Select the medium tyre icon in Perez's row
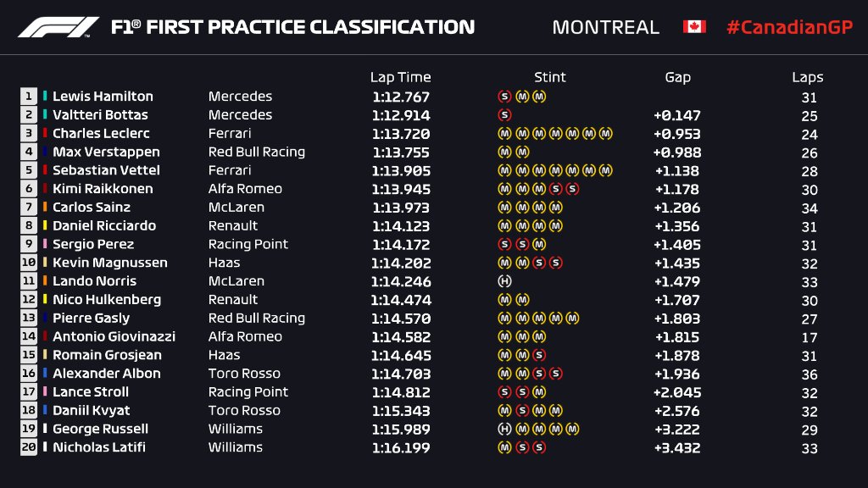Image resolution: width=868 pixels, height=488 pixels. [x=539, y=244]
